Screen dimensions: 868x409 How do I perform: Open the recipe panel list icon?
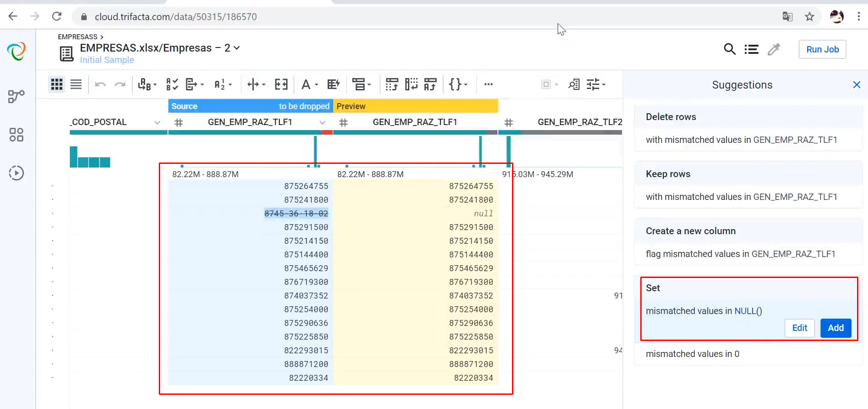click(x=751, y=49)
